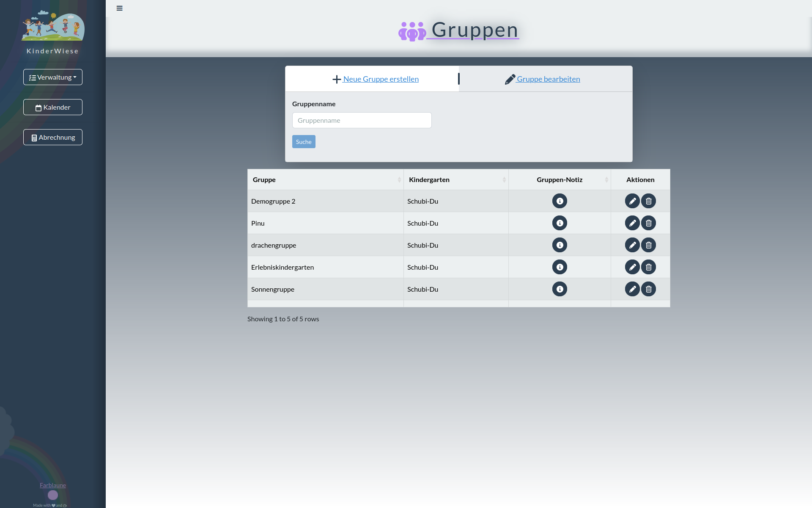Open the Kalender page
This screenshot has height=508, width=812.
(x=53, y=107)
